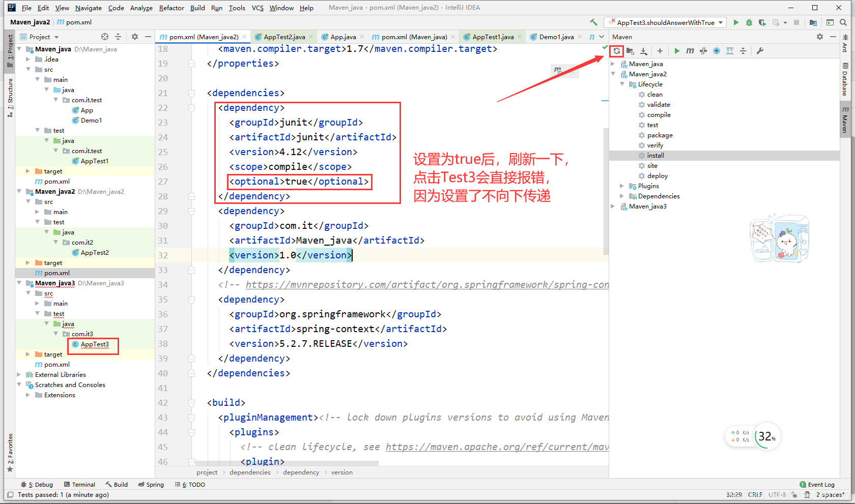Expand Dependencies node in Maven panel
Image resolution: width=855 pixels, height=504 pixels.
622,196
